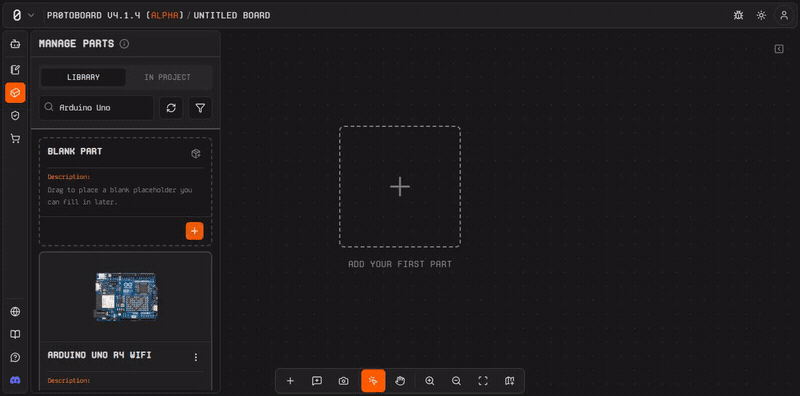This screenshot has height=396, width=800.
Task: Click the Manage Parts info icon
Action: coord(124,44)
